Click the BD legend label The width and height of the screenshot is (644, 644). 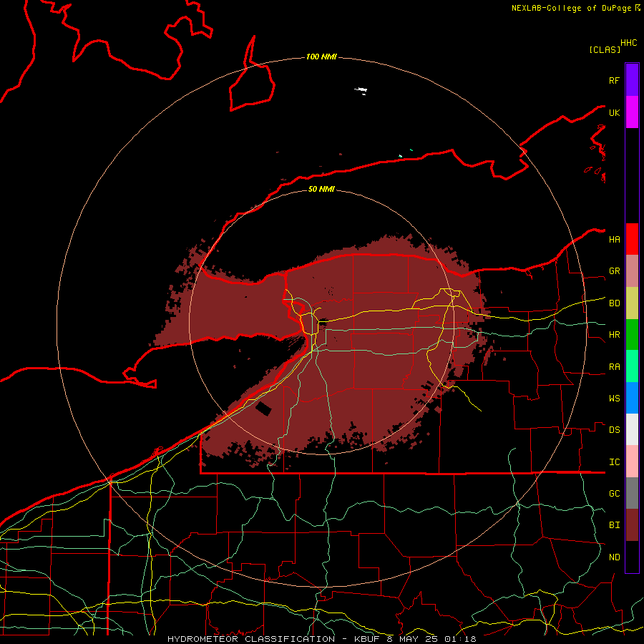[x=614, y=303]
